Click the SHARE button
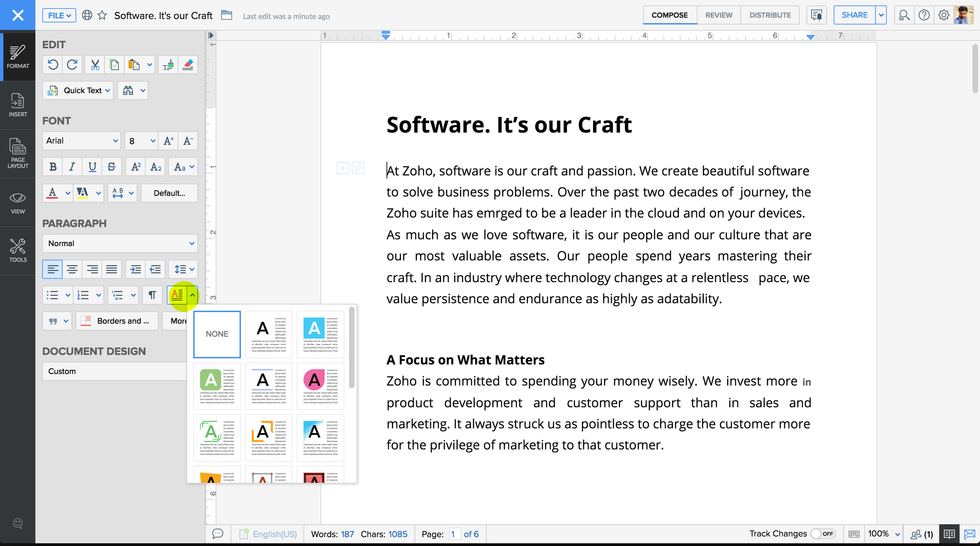Screen dimensions: 980x546 [854, 15]
